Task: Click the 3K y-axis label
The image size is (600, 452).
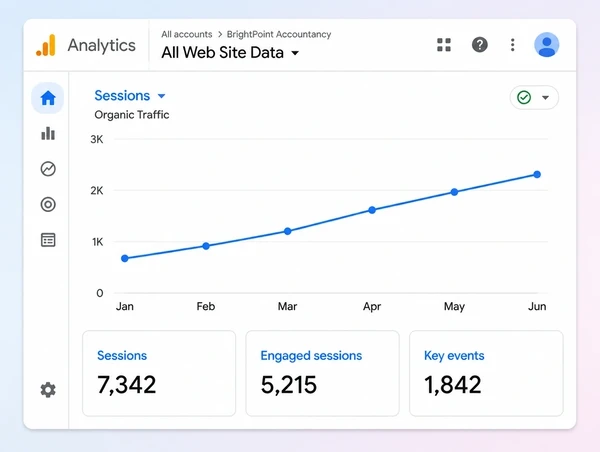Action: pos(97,139)
